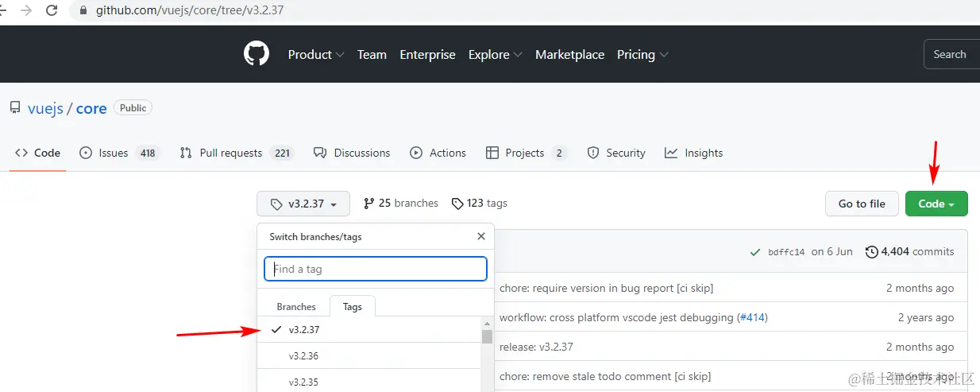
Task: Open the Projects tab
Action: 527,153
